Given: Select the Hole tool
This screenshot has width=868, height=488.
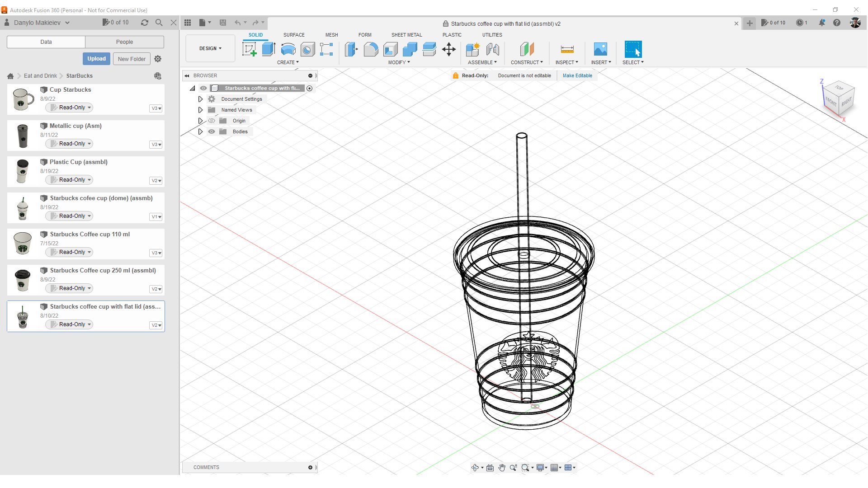Looking at the screenshot, I should click(x=307, y=49).
